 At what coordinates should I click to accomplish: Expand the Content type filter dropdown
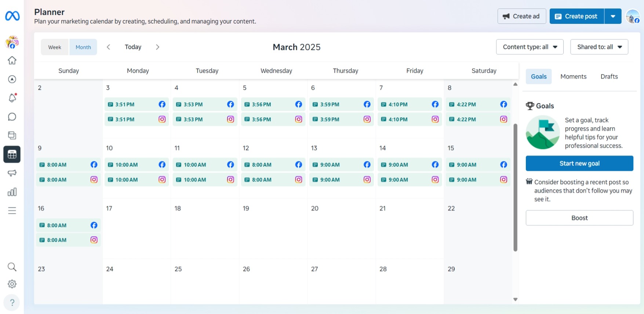(530, 47)
